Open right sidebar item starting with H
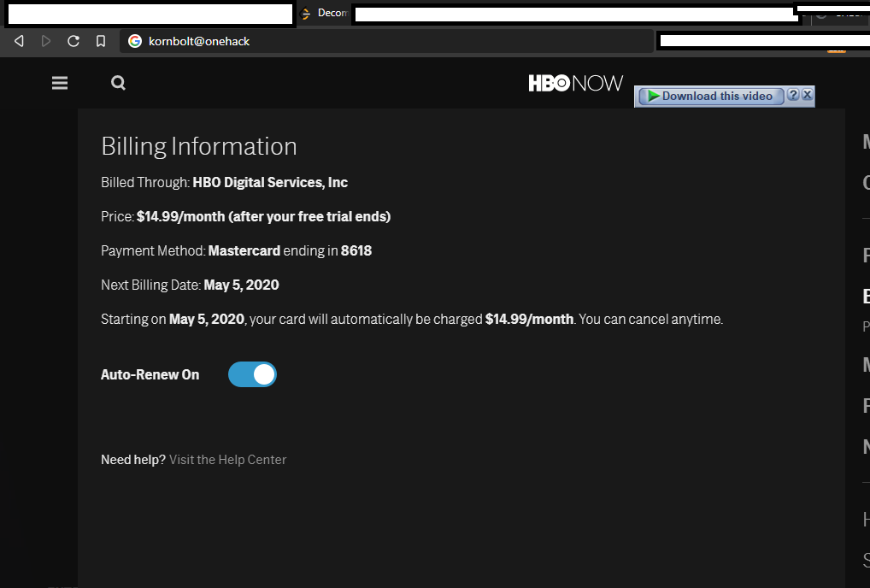This screenshot has width=870, height=588. [866, 519]
